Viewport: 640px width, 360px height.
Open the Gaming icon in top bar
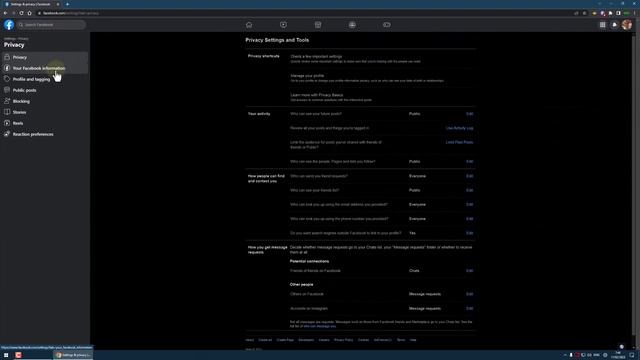387,25
